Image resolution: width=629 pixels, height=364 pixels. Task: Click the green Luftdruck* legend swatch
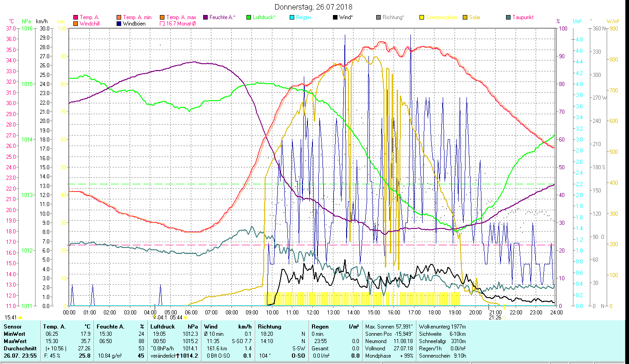point(249,17)
